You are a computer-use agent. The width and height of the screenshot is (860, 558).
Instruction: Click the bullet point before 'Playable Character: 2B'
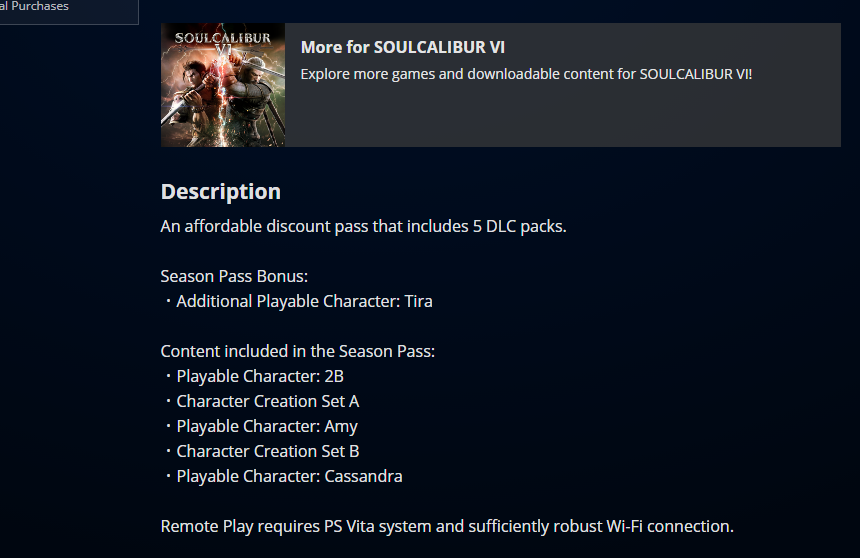[168, 377]
